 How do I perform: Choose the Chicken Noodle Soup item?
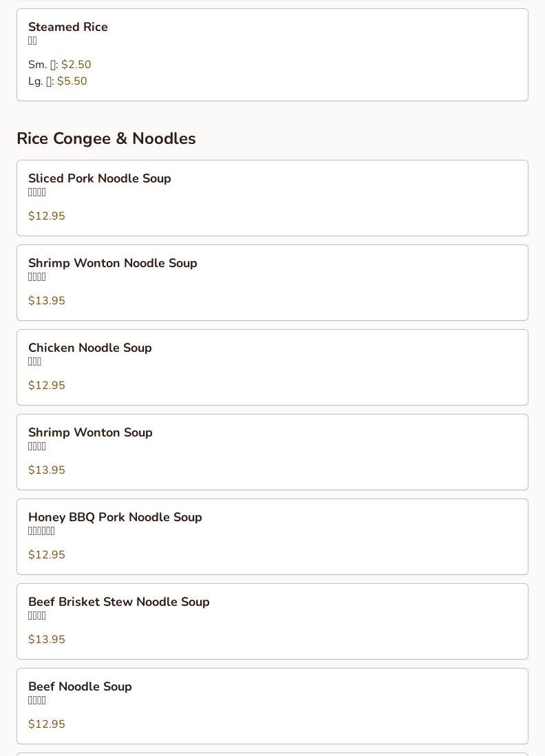pos(90,348)
